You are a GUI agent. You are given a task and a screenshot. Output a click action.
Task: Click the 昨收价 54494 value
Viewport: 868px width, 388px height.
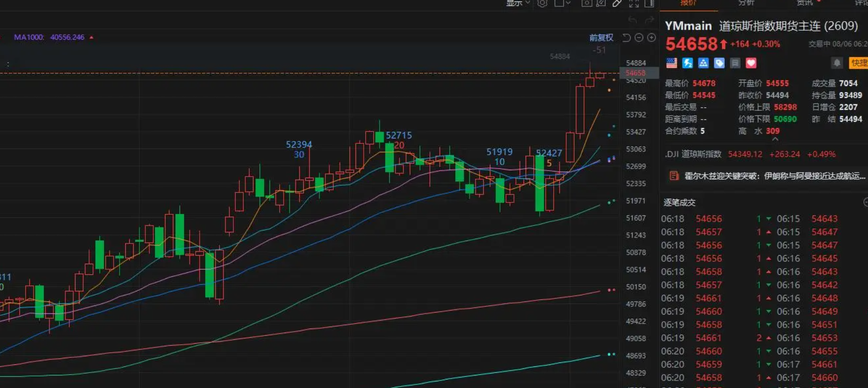pos(777,95)
